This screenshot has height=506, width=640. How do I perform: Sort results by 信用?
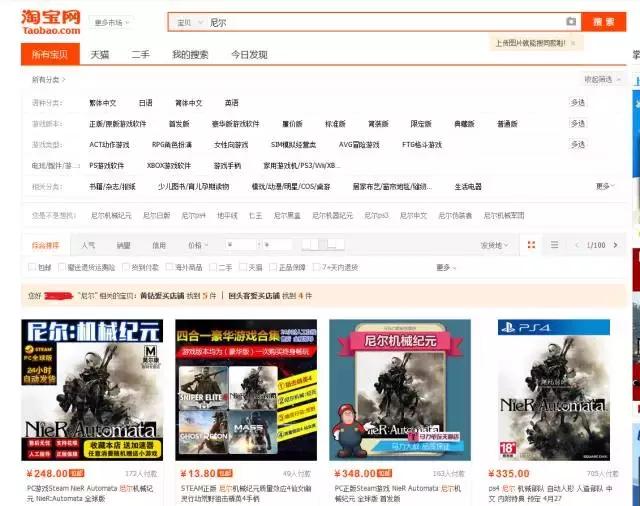(x=159, y=245)
